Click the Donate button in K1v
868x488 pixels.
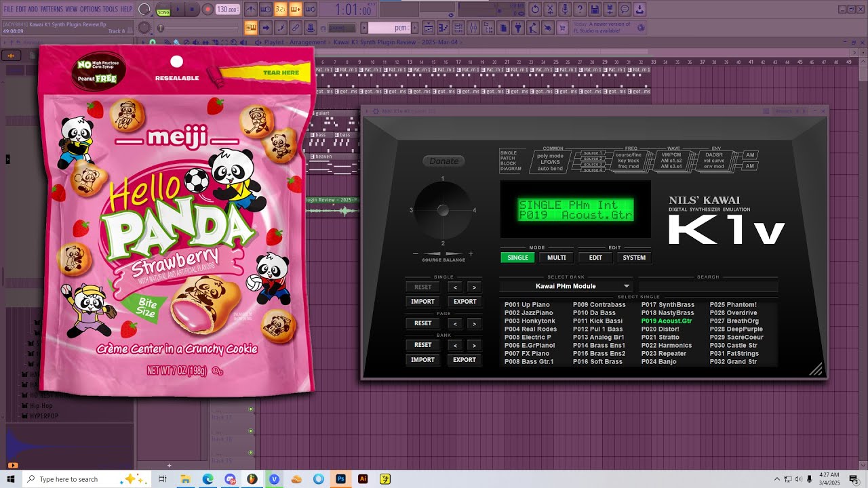click(x=444, y=161)
